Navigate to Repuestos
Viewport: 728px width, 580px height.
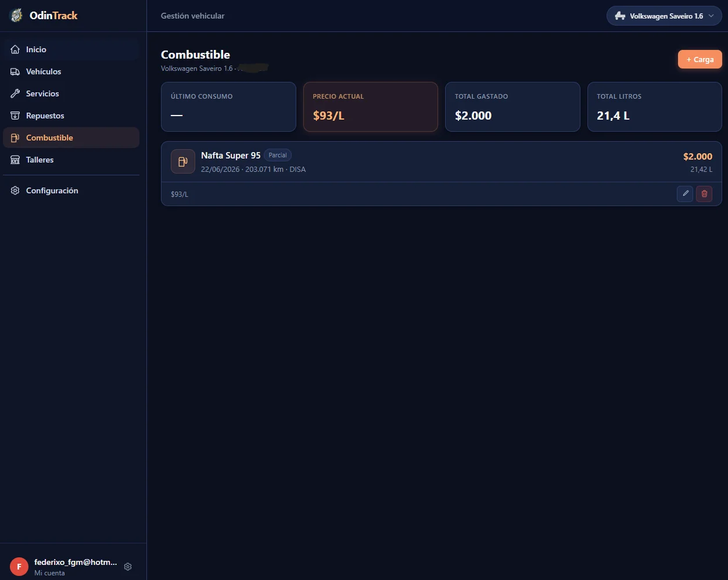(x=71, y=116)
